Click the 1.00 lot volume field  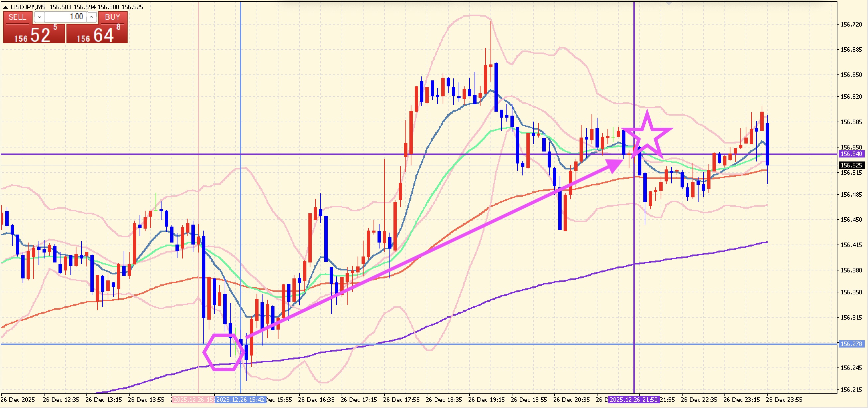click(x=65, y=17)
